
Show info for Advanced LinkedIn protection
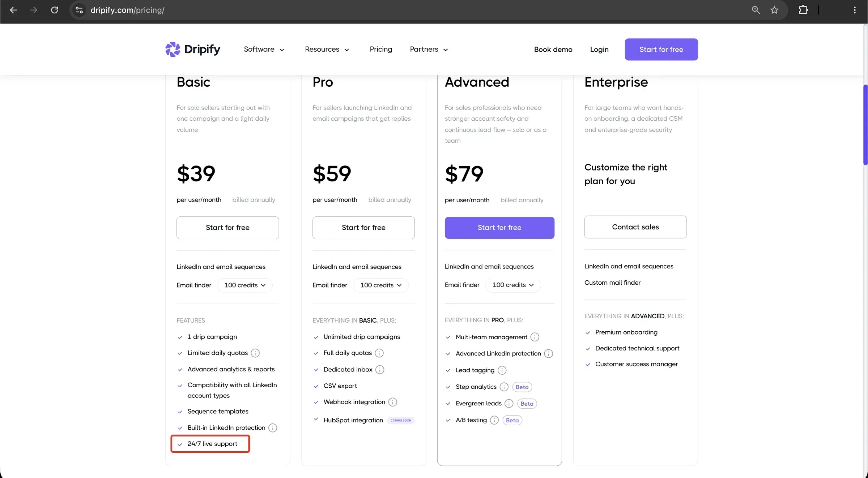pyautogui.click(x=549, y=354)
